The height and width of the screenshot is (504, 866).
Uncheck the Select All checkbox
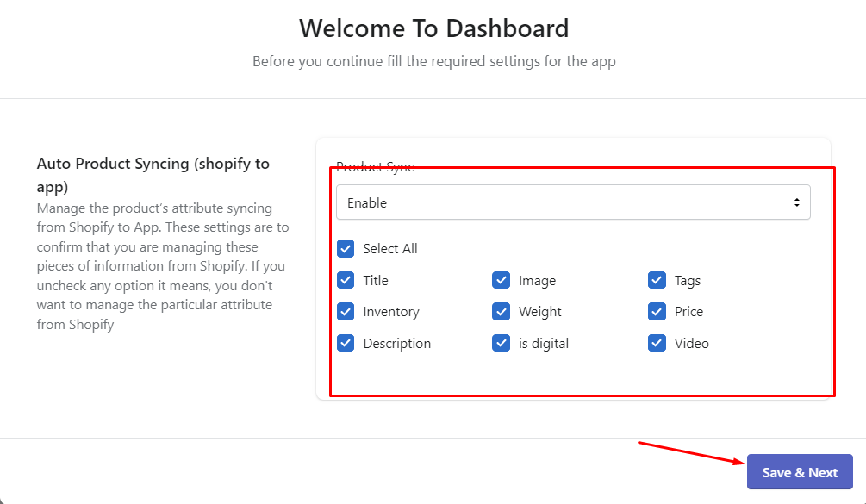click(x=346, y=248)
